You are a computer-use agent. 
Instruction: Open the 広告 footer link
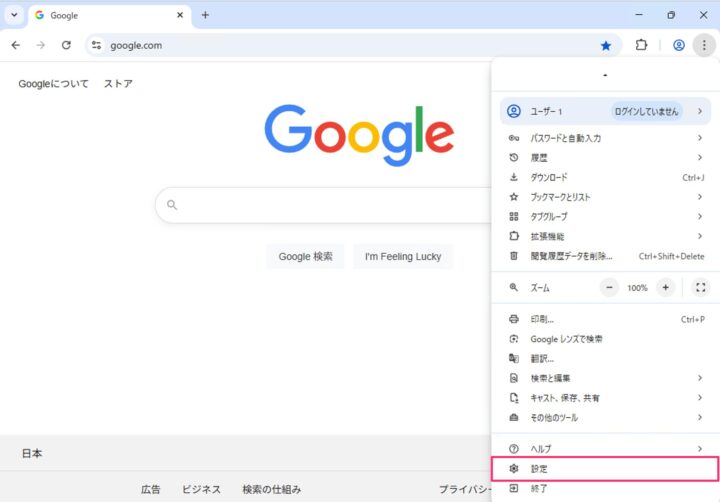151,489
